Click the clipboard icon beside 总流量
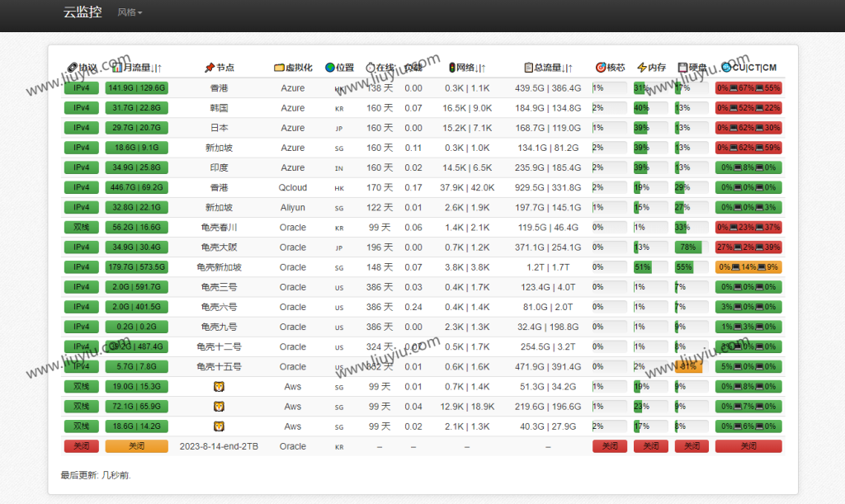This screenshot has width=845, height=504. pos(529,68)
